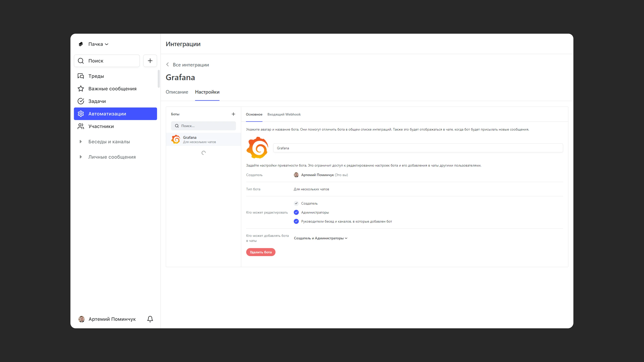The image size is (644, 362).
Task: Click the Создатель checkbox
Action: [x=296, y=203]
